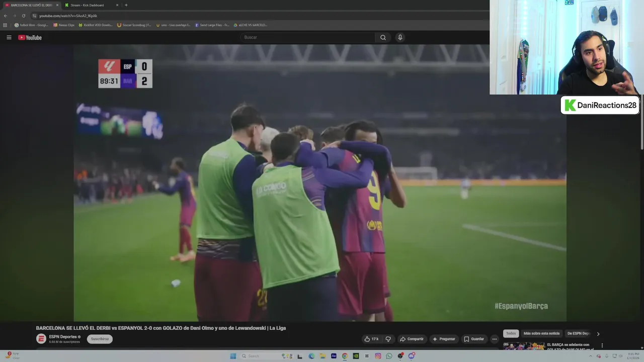Switch to the Stream - Kick Dashboard tab

[87, 5]
